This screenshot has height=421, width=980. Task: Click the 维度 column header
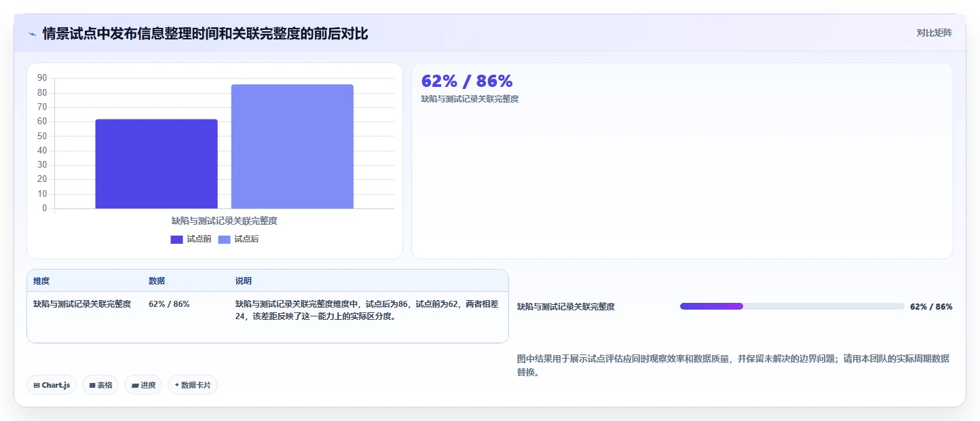pyautogui.click(x=41, y=281)
